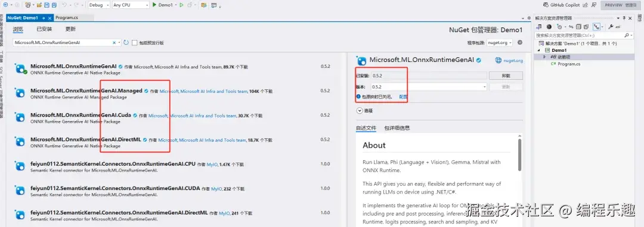This screenshot has height=227, width=644.
Task: Toggle Track Active Item button in Solution Explorer
Action: click(x=596, y=27)
